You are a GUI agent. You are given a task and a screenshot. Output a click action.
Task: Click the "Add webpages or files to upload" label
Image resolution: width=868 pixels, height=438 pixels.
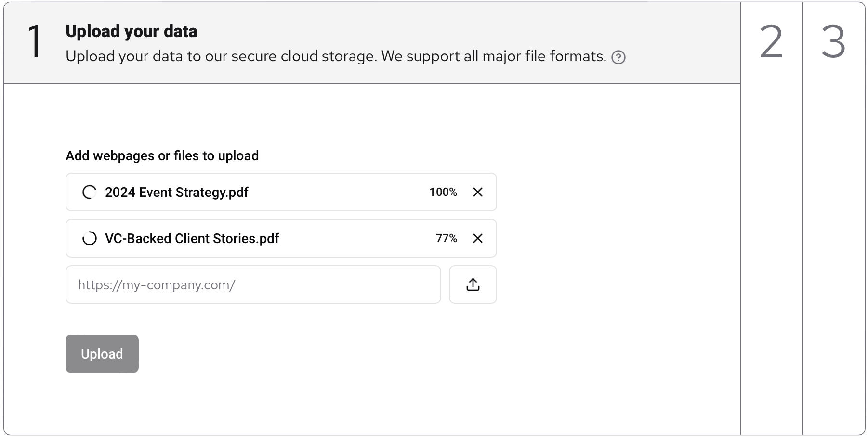(x=162, y=155)
